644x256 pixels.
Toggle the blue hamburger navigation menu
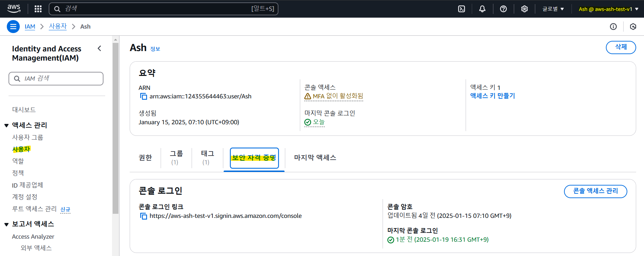pos(13,27)
